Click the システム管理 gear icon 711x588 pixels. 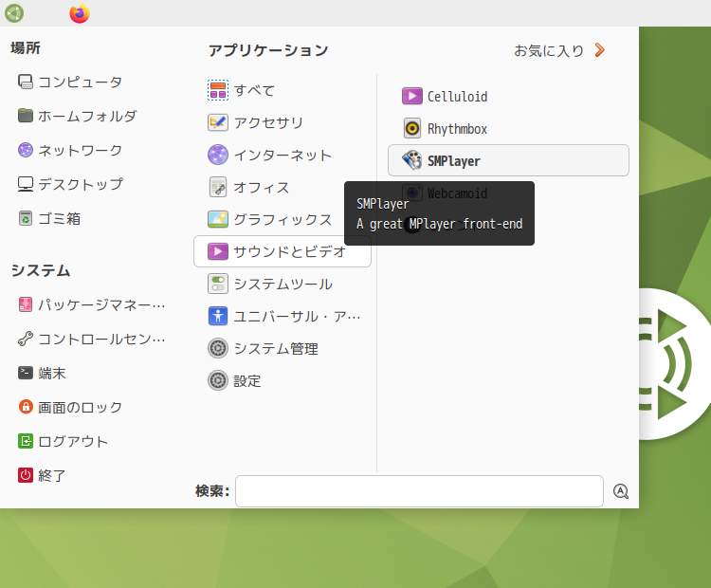(218, 348)
